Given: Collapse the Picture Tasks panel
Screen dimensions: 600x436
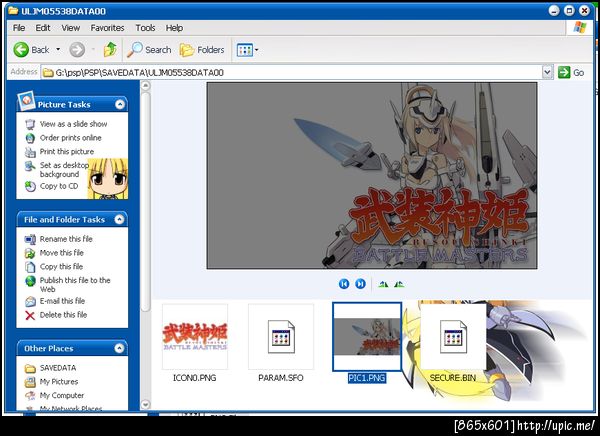Looking at the screenshot, I should point(120,105).
